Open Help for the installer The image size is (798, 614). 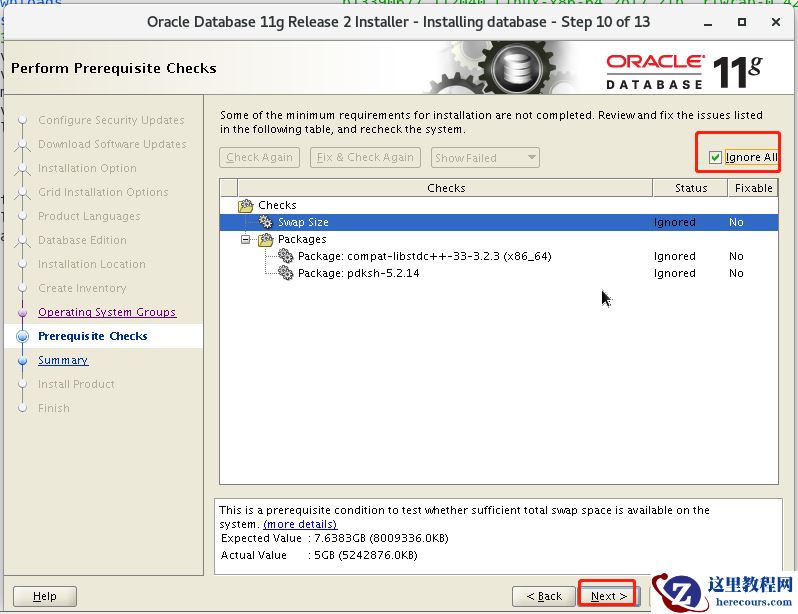point(45,596)
